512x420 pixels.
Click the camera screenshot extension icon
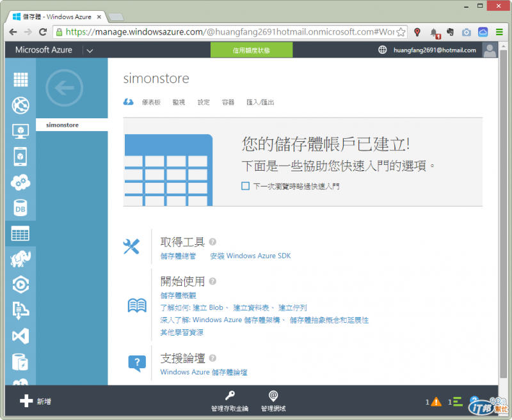click(467, 32)
